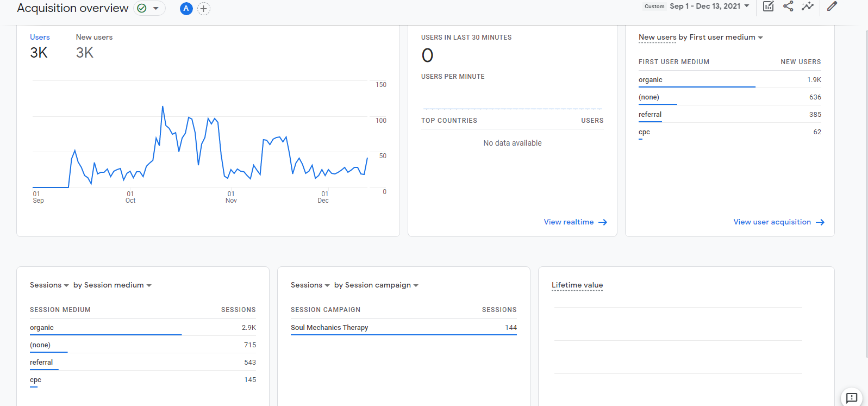Click 'organic' row in Session medium table
The image size is (868, 406).
click(142, 327)
